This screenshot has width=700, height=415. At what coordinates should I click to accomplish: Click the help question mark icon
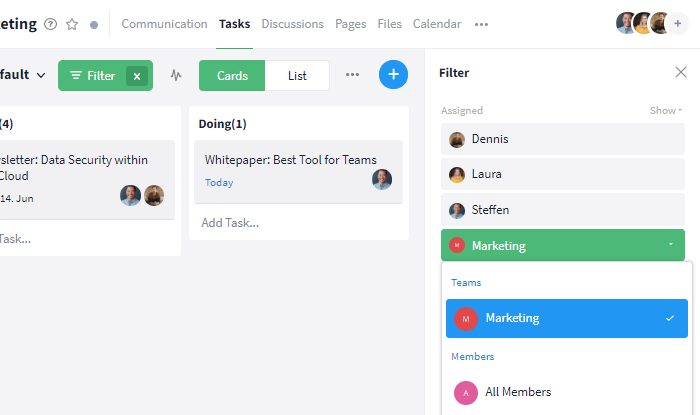tap(51, 24)
